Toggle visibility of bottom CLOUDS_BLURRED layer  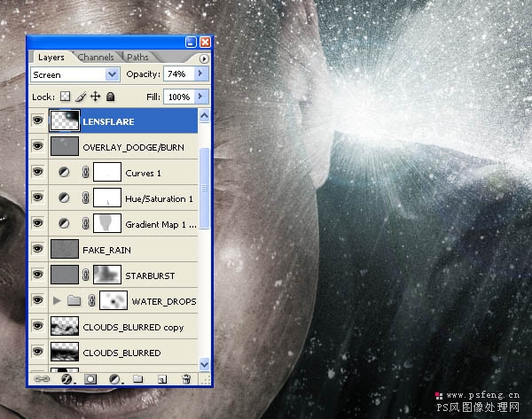click(x=38, y=352)
